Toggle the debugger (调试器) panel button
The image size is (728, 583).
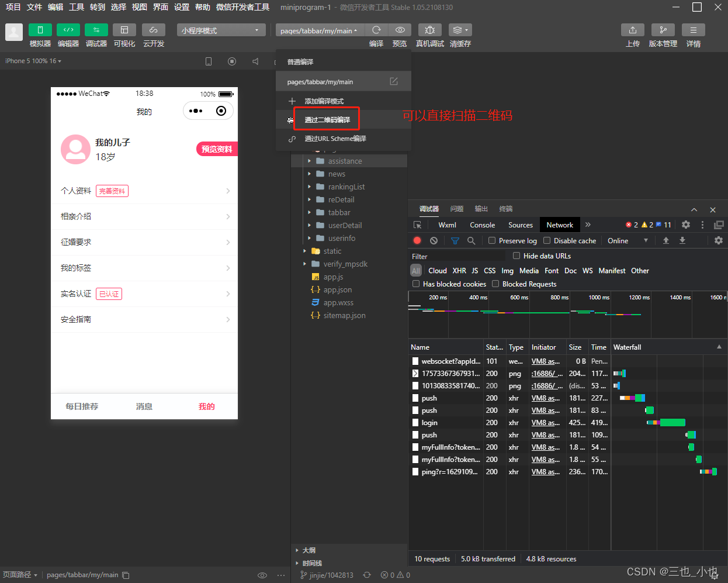click(96, 30)
